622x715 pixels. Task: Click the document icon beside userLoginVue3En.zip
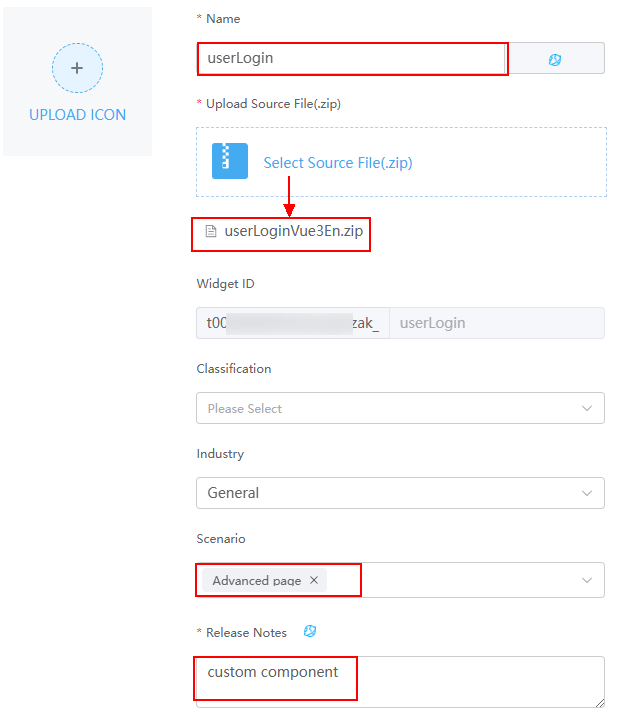pos(211,231)
